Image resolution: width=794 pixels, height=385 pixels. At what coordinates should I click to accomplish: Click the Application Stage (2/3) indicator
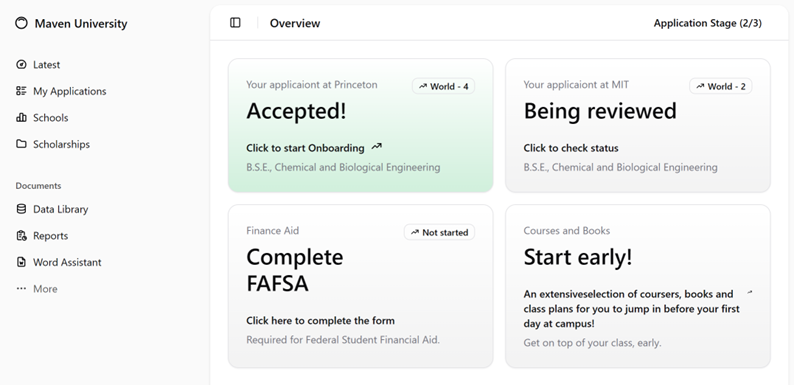707,23
